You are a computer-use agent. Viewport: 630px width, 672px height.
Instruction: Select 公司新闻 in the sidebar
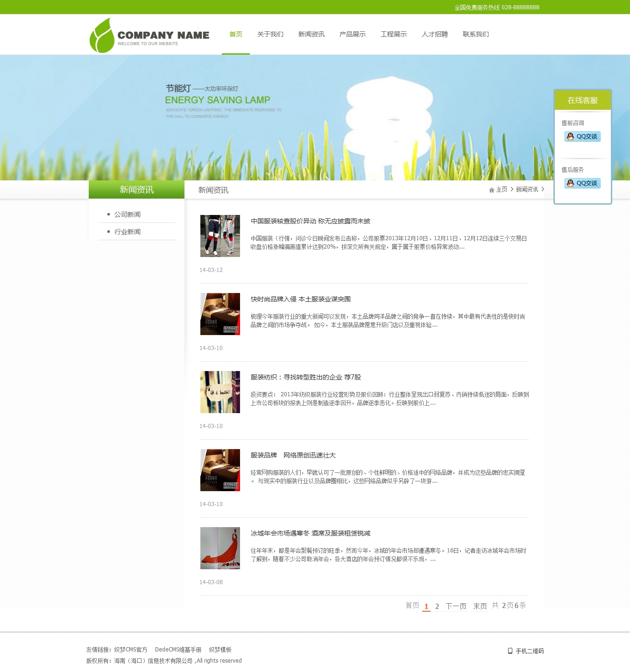pos(127,214)
